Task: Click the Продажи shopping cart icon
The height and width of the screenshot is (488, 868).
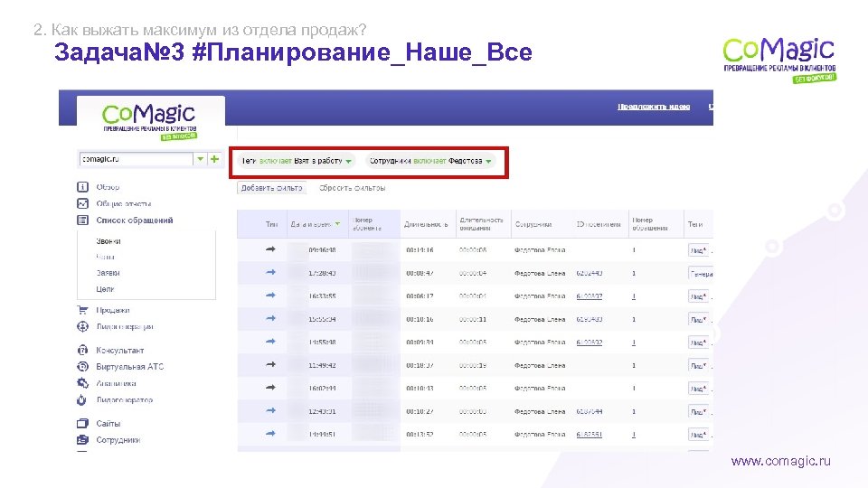Action: (x=82, y=310)
